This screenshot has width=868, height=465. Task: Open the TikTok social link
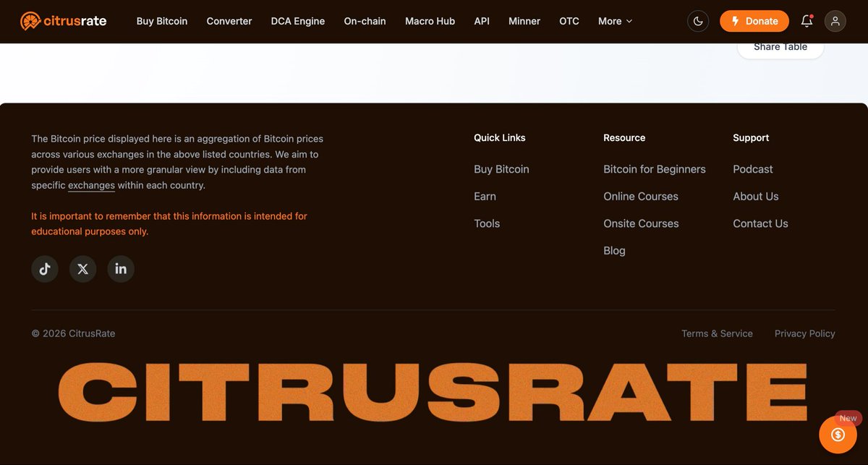[45, 269]
